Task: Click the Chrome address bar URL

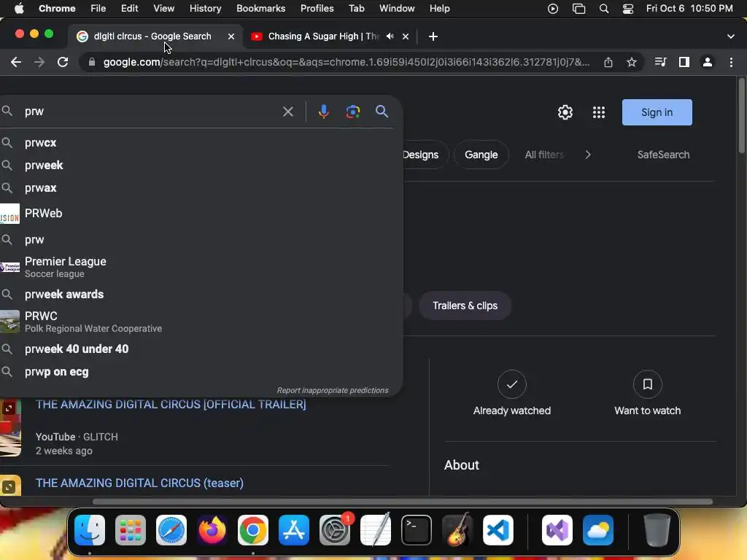Action: [x=346, y=62]
